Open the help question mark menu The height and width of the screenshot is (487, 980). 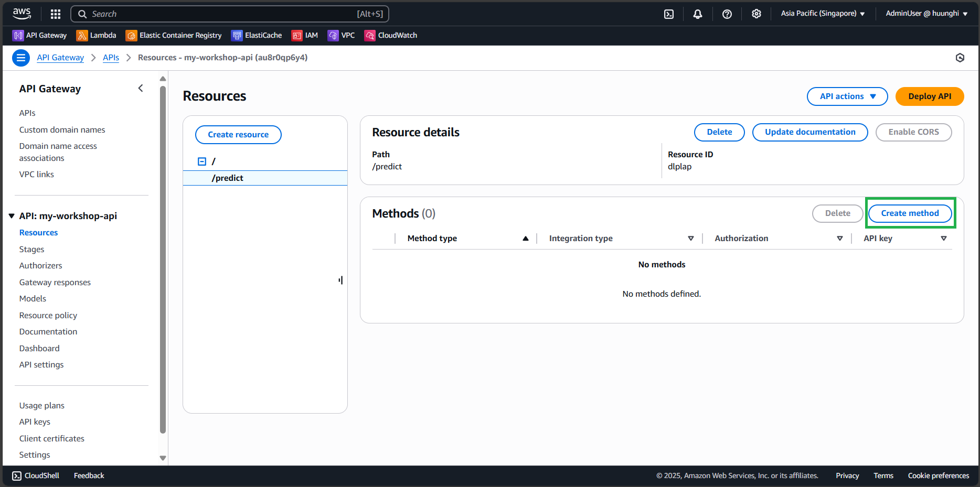(727, 14)
